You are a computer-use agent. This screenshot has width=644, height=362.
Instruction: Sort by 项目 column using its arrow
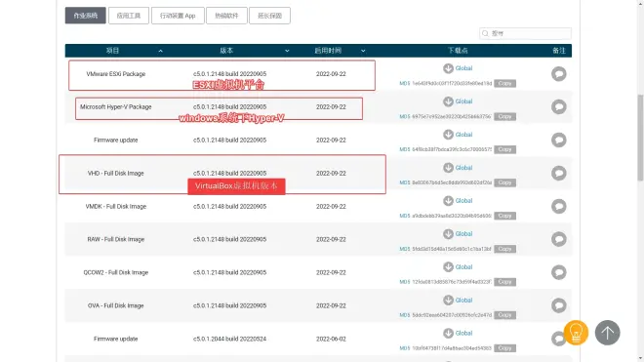point(161,51)
